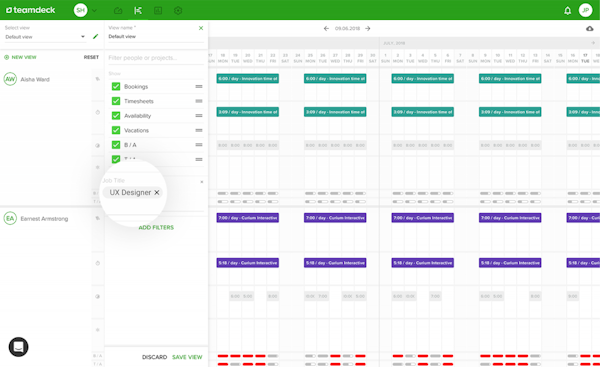Image resolution: width=600 pixels, height=367 pixels.
Task: Open the chat widget icon
Action: coord(18,347)
